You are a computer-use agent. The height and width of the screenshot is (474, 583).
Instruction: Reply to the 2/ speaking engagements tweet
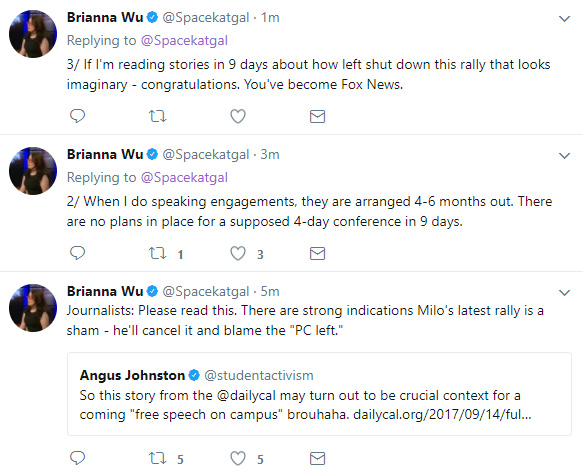[x=77, y=253]
